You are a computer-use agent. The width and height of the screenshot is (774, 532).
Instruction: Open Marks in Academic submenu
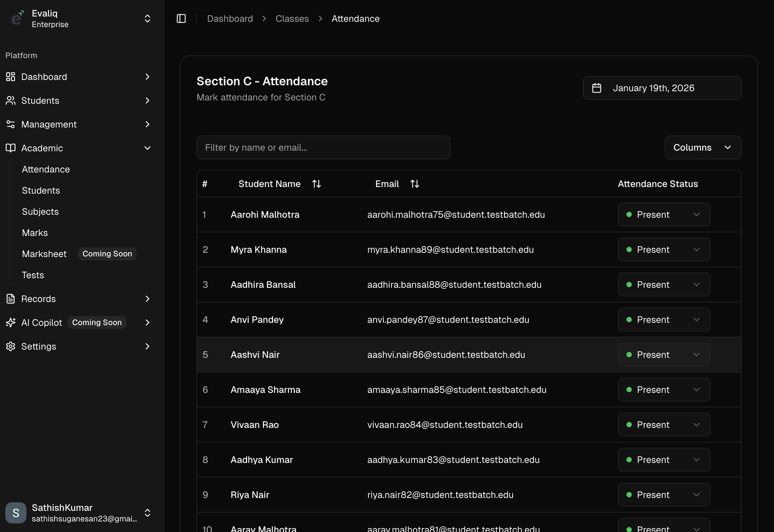pos(35,233)
